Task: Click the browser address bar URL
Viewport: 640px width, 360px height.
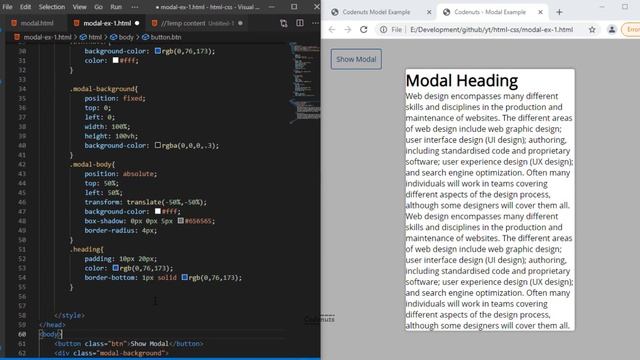Action: pos(491,29)
